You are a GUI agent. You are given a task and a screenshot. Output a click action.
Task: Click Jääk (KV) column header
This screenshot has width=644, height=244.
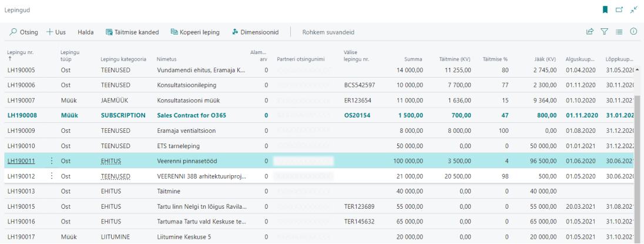pos(545,59)
